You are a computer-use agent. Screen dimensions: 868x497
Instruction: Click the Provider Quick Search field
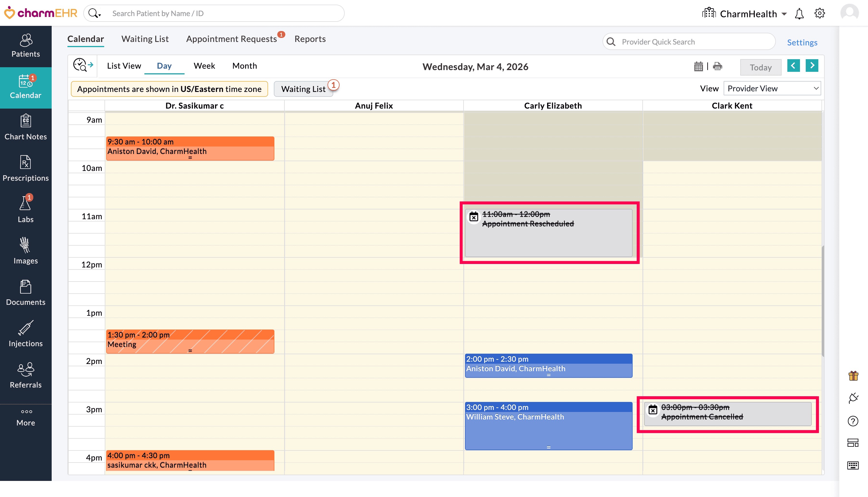tap(692, 42)
